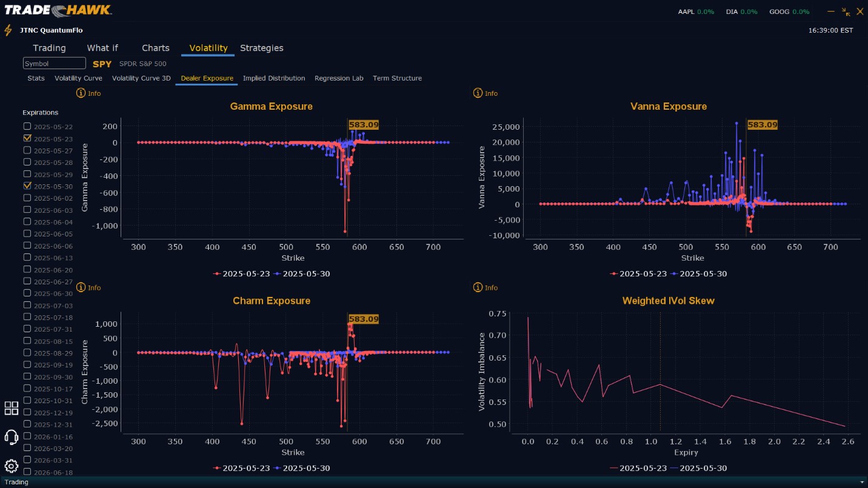The height and width of the screenshot is (488, 868).
Task: Click the Trading label in bottom status bar
Action: point(16,483)
